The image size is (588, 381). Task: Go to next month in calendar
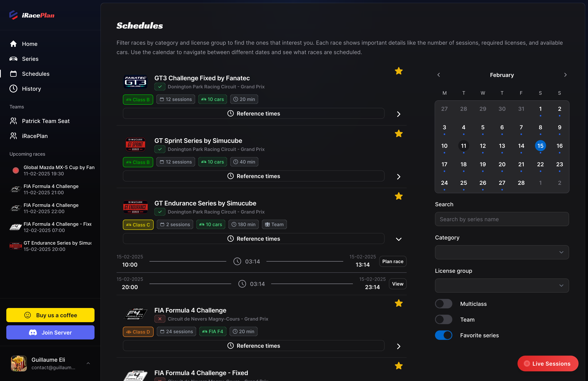coord(566,75)
